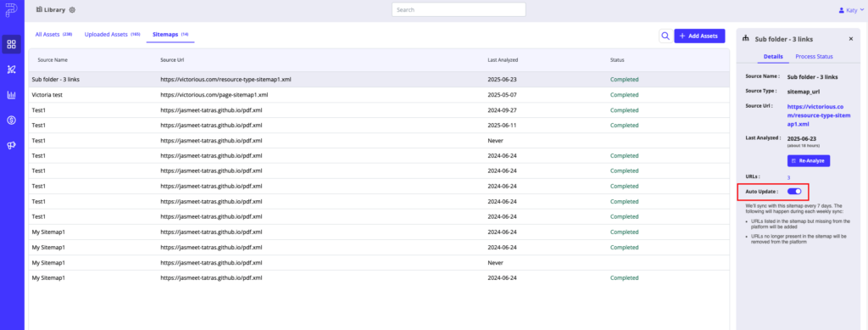Open the megaphone campaigns sidebar icon
This screenshot has width=868, height=330.
click(12, 145)
